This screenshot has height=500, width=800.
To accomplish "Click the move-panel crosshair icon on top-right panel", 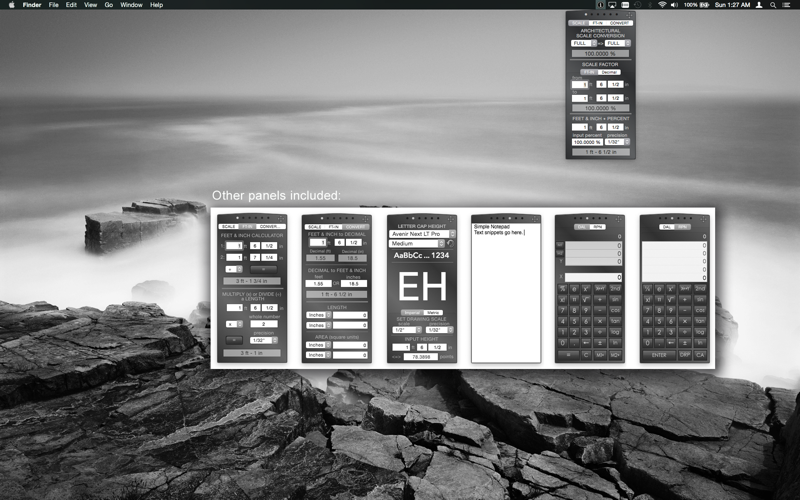I will (631, 15).
